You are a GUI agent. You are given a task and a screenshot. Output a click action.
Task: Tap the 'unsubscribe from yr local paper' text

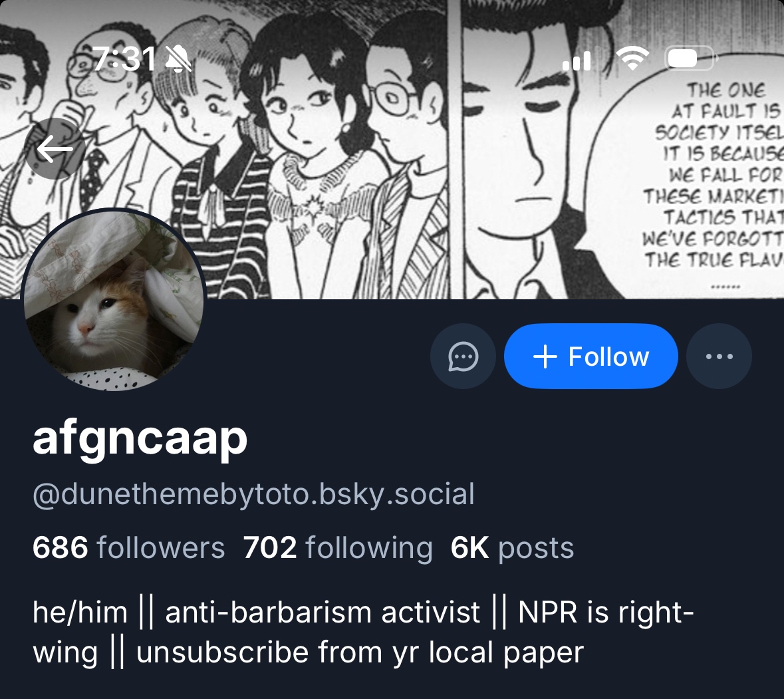360,652
